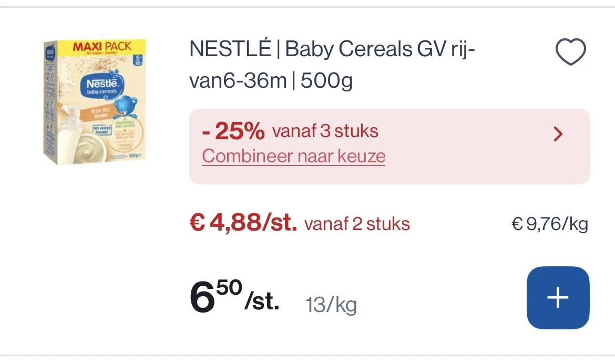Tap the € 9,76/kg promo unit price
This screenshot has height=364, width=615.
(x=550, y=224)
